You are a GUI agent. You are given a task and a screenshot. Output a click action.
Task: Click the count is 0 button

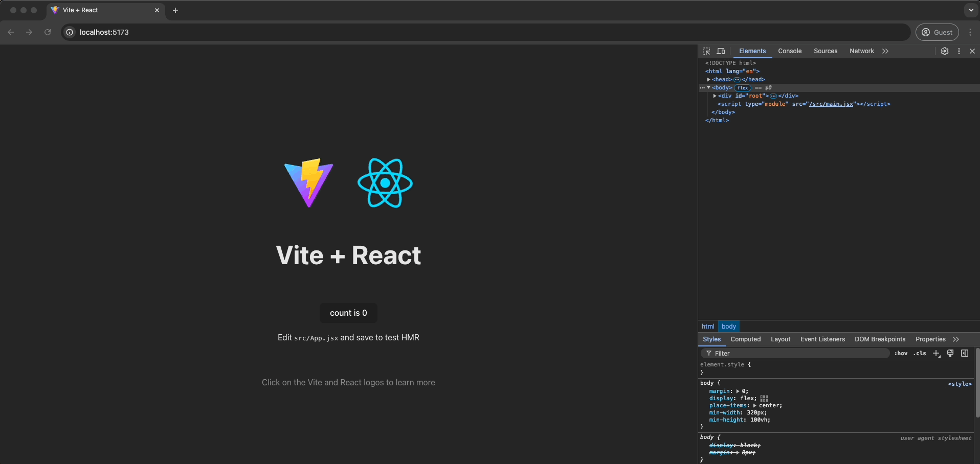348,313
